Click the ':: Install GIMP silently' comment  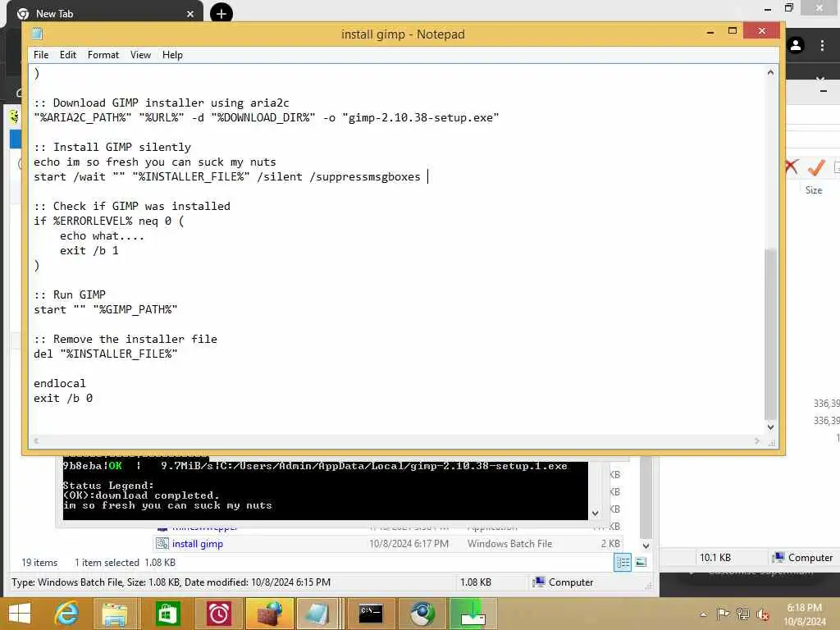(112, 147)
